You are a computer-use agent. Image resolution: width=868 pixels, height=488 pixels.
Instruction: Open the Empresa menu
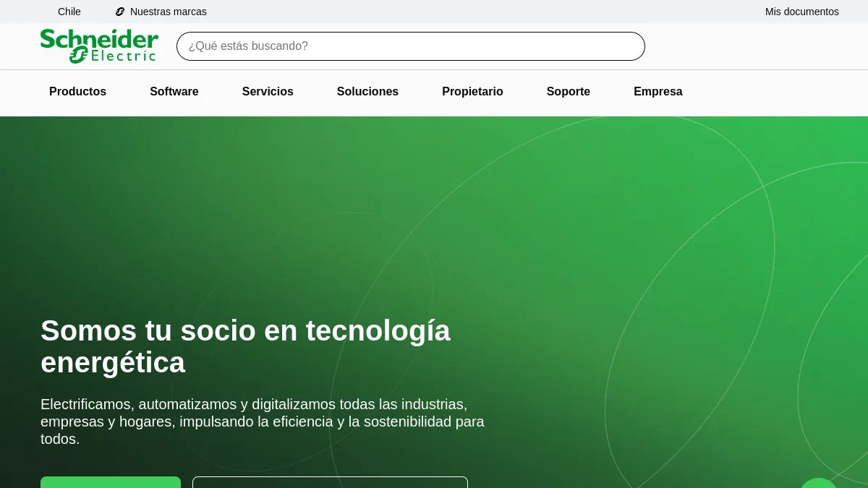pyautogui.click(x=658, y=92)
